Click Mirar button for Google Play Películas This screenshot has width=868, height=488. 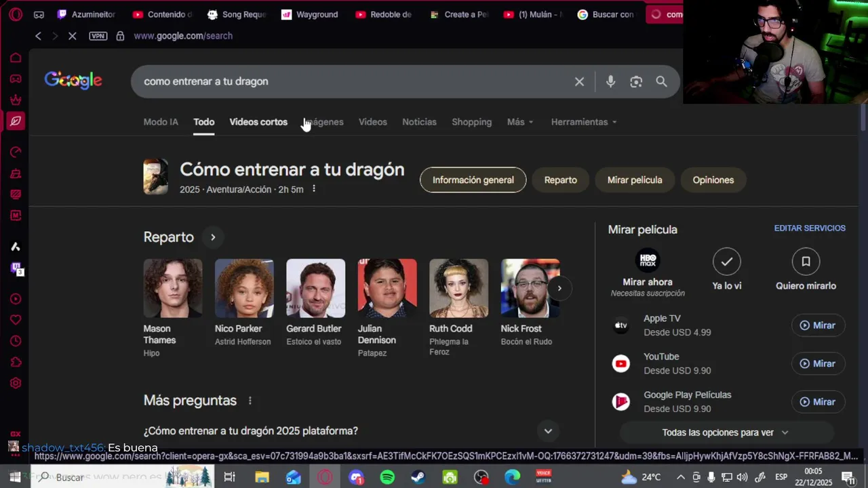pos(818,402)
